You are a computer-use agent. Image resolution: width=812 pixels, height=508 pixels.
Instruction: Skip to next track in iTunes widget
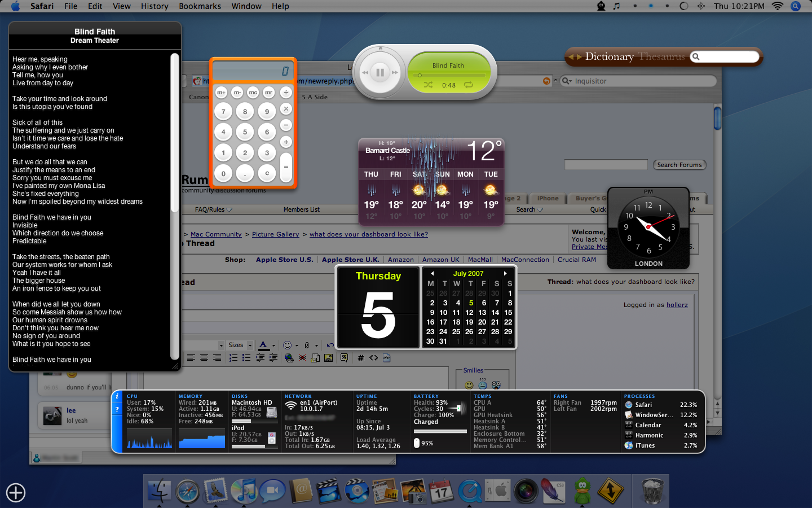pos(395,72)
